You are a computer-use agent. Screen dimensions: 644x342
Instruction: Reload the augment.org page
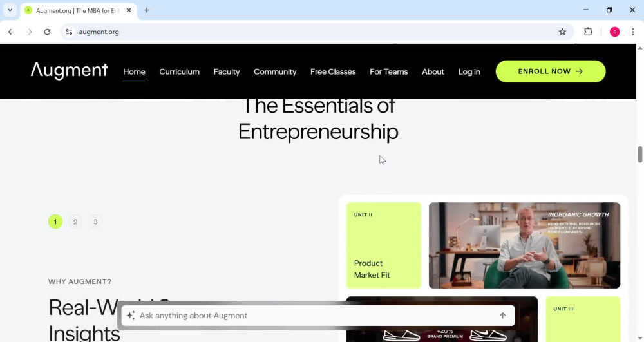47,32
